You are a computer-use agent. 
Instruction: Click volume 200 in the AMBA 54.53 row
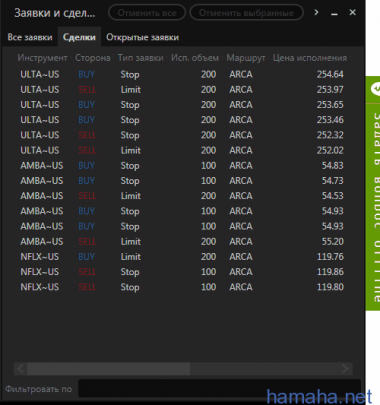pos(208,196)
